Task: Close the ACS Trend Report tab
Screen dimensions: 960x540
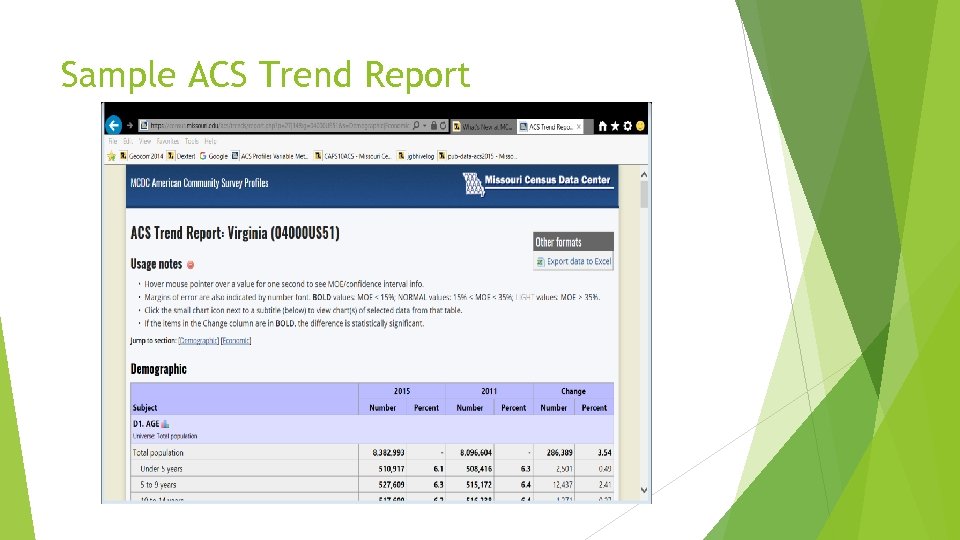Action: pos(579,127)
